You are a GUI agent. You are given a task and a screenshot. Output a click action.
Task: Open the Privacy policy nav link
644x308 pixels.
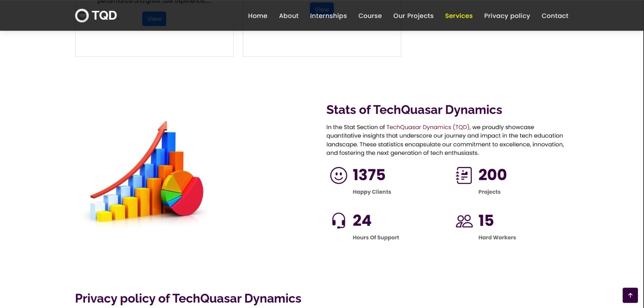pyautogui.click(x=507, y=16)
